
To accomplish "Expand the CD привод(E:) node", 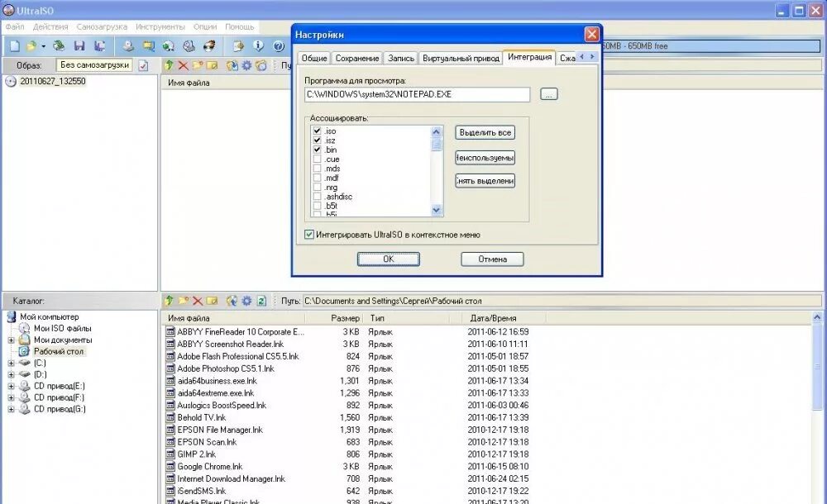I will pyautogui.click(x=11, y=387).
